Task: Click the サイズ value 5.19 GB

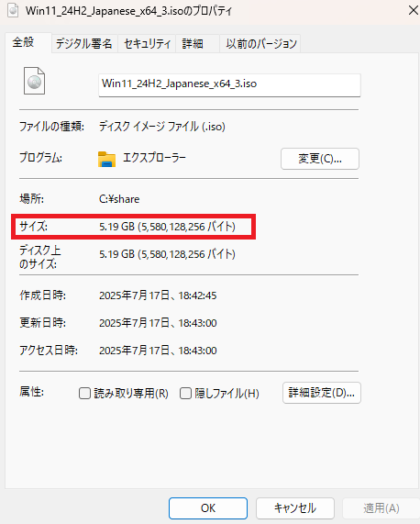Action: 167,227
